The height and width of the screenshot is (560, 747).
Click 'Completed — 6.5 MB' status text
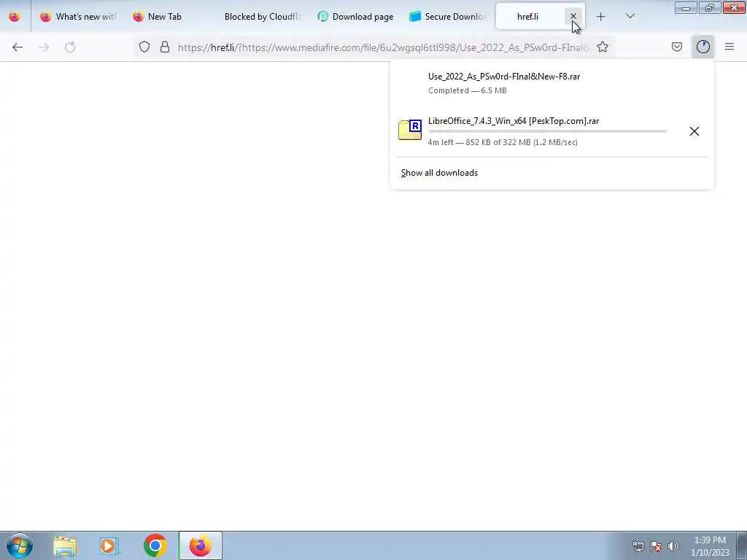point(468,90)
